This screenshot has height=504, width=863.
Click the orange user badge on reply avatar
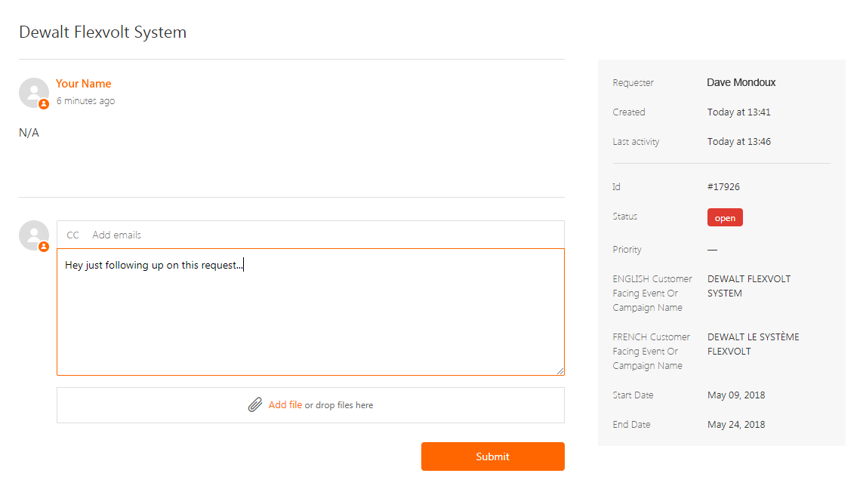[x=44, y=247]
